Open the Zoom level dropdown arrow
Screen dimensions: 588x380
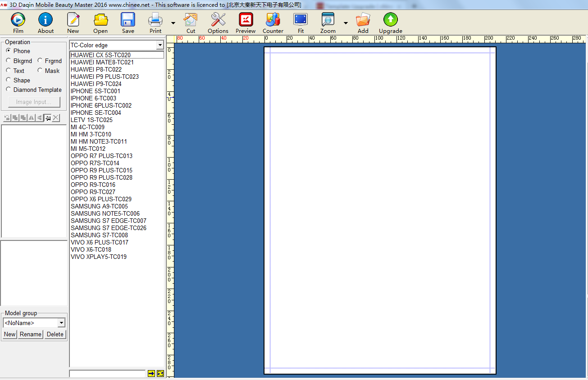click(x=346, y=23)
